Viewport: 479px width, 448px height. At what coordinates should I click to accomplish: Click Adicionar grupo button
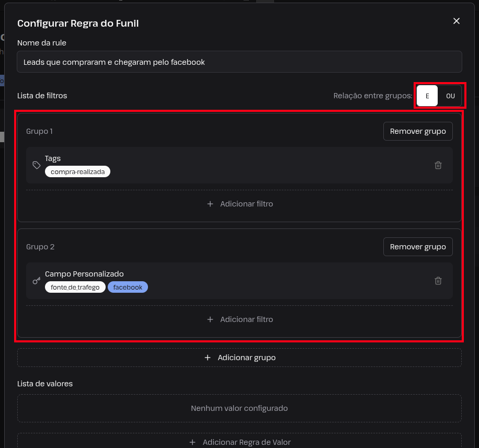pyautogui.click(x=239, y=357)
